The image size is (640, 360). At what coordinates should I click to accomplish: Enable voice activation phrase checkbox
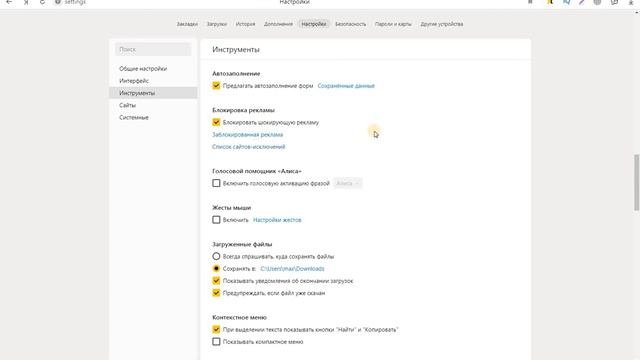click(216, 183)
